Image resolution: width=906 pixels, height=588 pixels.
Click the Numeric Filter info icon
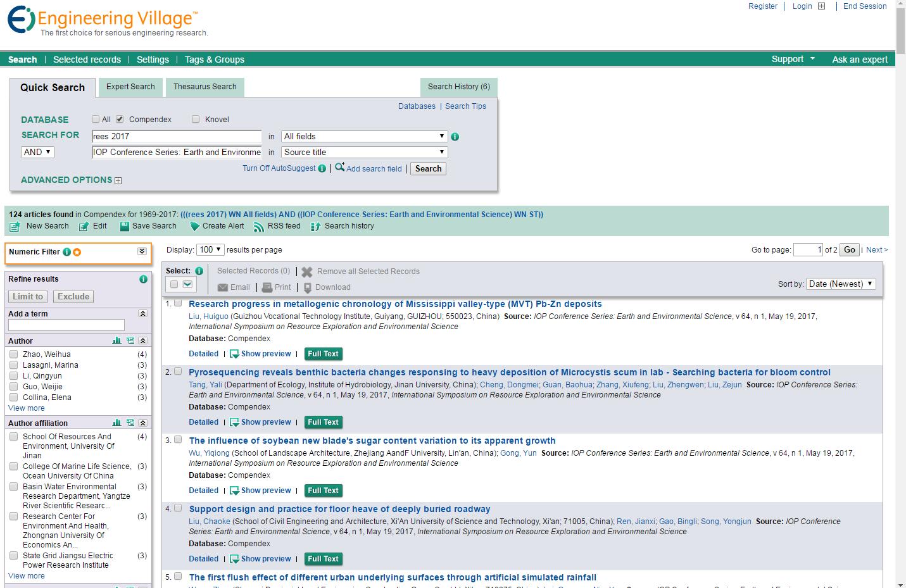tap(66, 252)
